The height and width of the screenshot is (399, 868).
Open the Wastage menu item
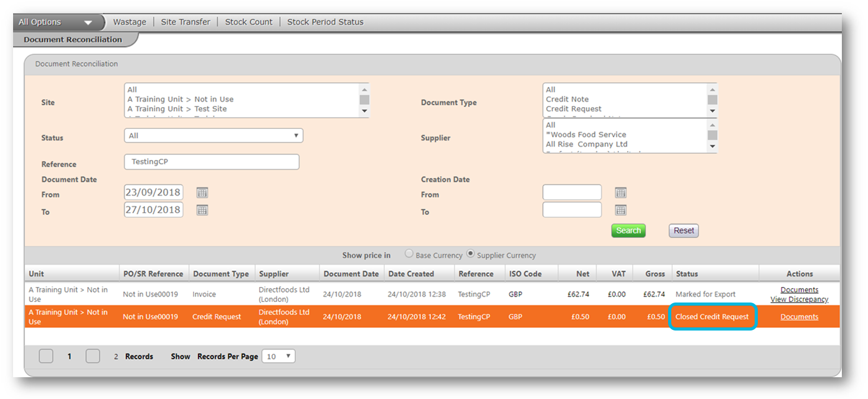pyautogui.click(x=130, y=22)
